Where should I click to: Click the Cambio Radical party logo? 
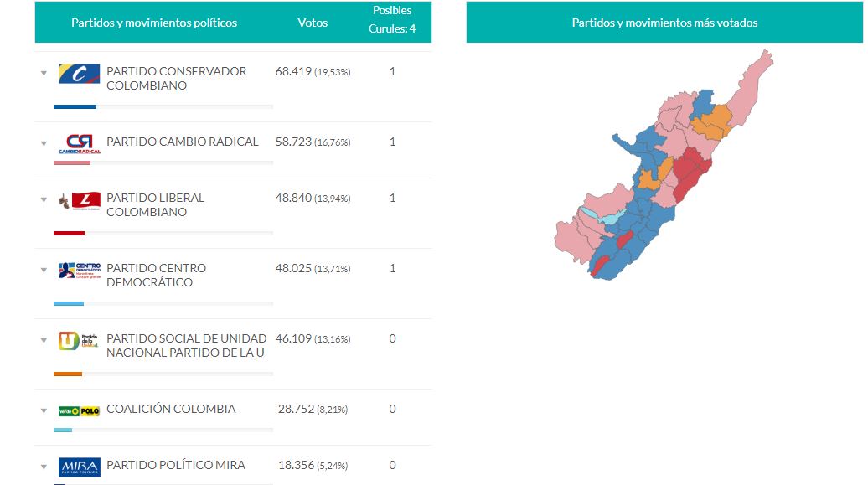pos(79,144)
